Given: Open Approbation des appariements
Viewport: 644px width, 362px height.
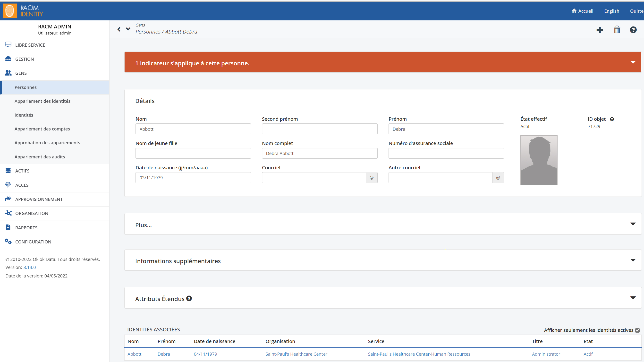Looking at the screenshot, I should pos(54,143).
